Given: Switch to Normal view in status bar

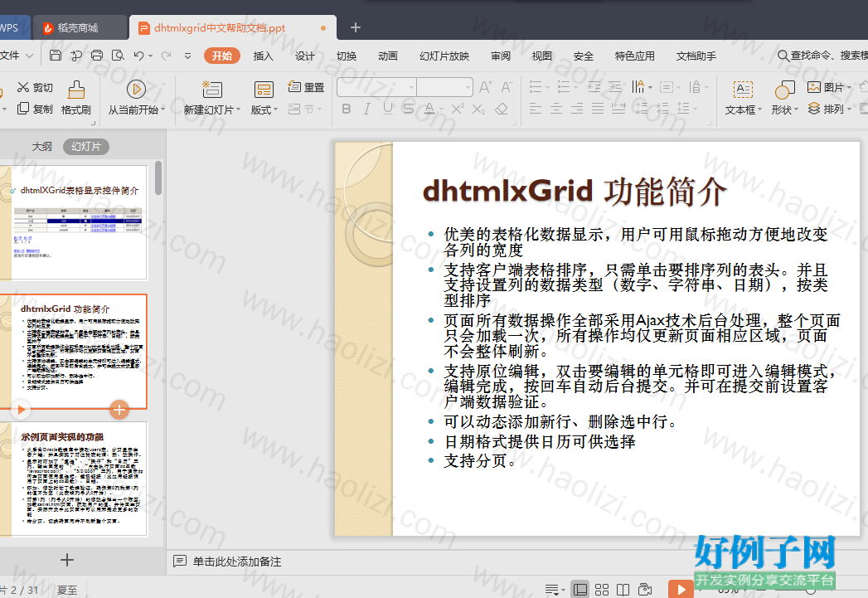Looking at the screenshot, I should [x=580, y=589].
